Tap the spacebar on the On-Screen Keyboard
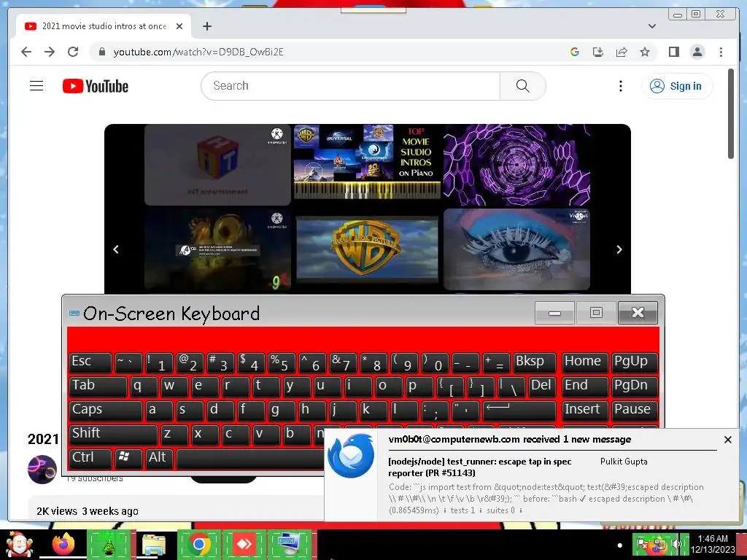747x560 pixels. (251, 459)
